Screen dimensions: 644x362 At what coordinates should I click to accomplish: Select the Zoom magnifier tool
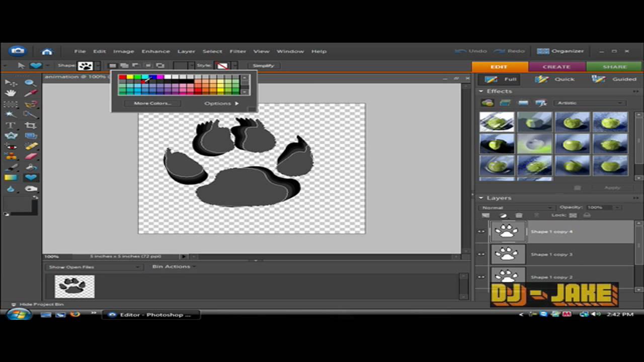(31, 82)
